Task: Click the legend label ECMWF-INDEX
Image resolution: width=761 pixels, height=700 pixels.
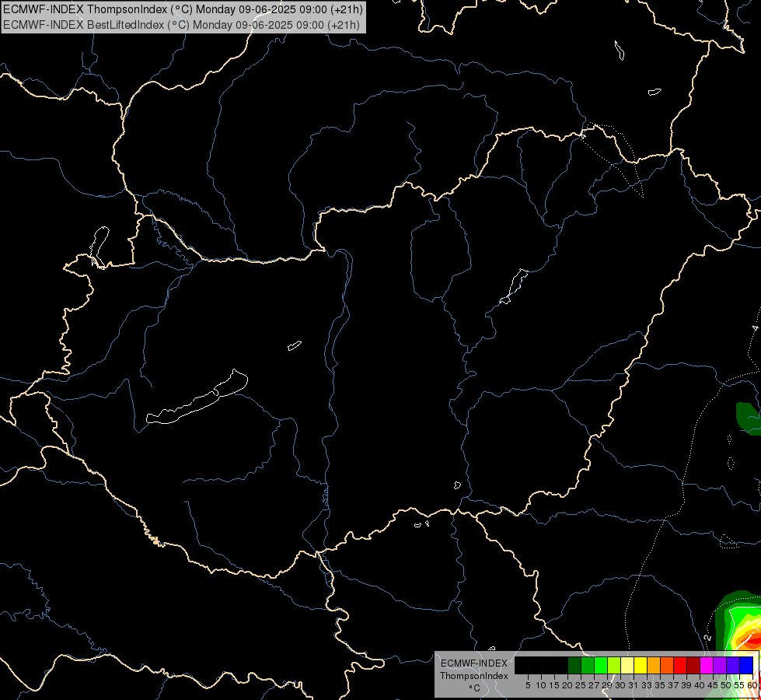Action: click(473, 663)
